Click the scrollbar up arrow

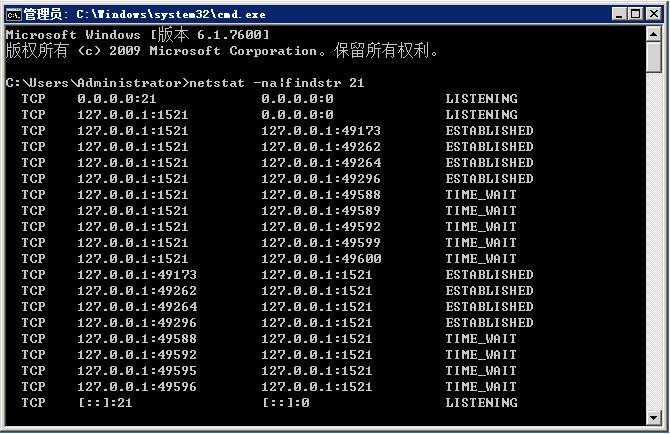(653, 34)
